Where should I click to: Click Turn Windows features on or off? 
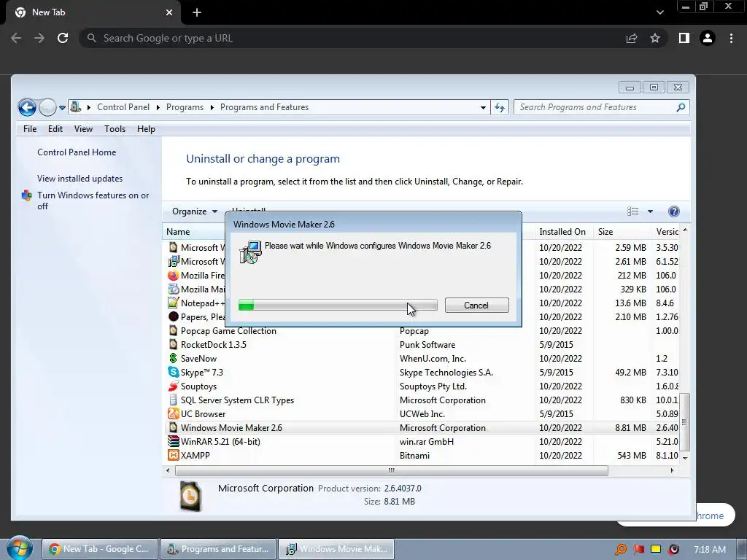coord(93,201)
